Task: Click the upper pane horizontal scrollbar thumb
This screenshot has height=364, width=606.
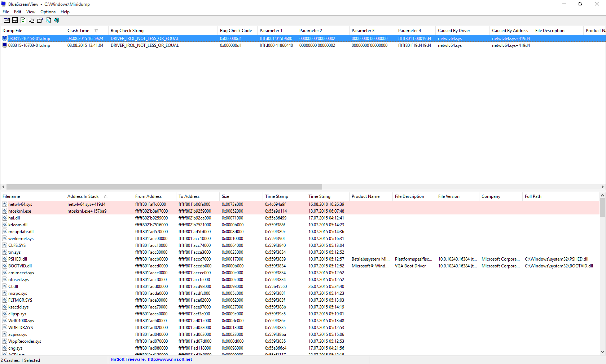Action: point(164,187)
